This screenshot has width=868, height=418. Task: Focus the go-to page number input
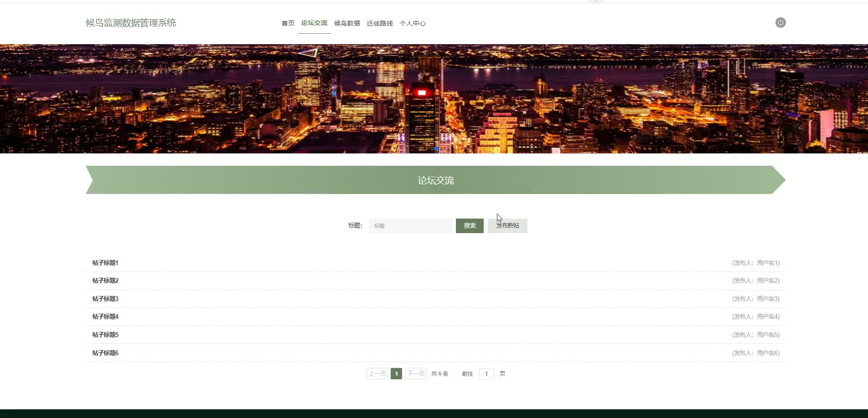[486, 374]
